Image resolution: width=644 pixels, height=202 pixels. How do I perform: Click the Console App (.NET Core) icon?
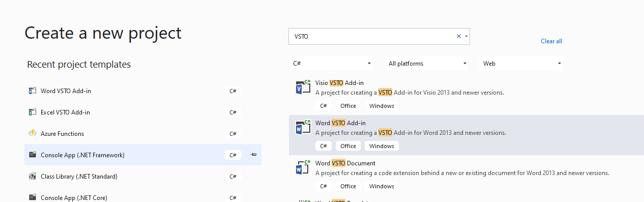tap(33, 198)
